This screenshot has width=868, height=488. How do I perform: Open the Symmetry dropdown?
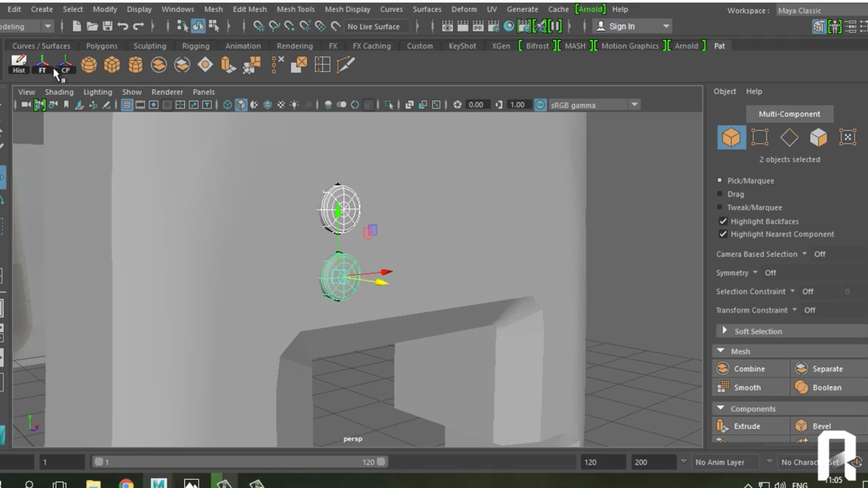tap(755, 272)
